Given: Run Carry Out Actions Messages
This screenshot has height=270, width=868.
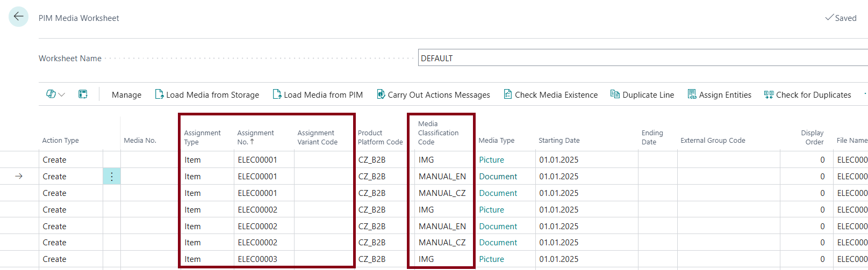Looking at the screenshot, I should [x=433, y=95].
